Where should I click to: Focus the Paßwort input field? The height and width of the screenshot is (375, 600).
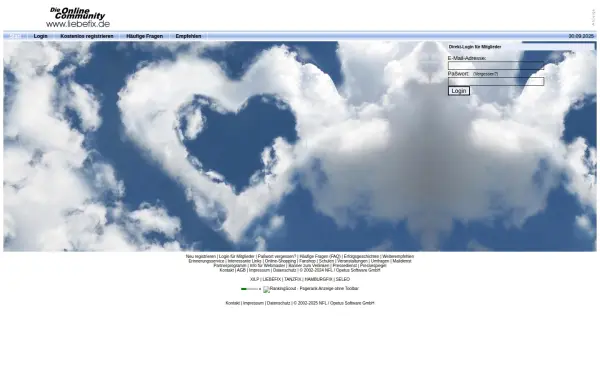click(496, 81)
